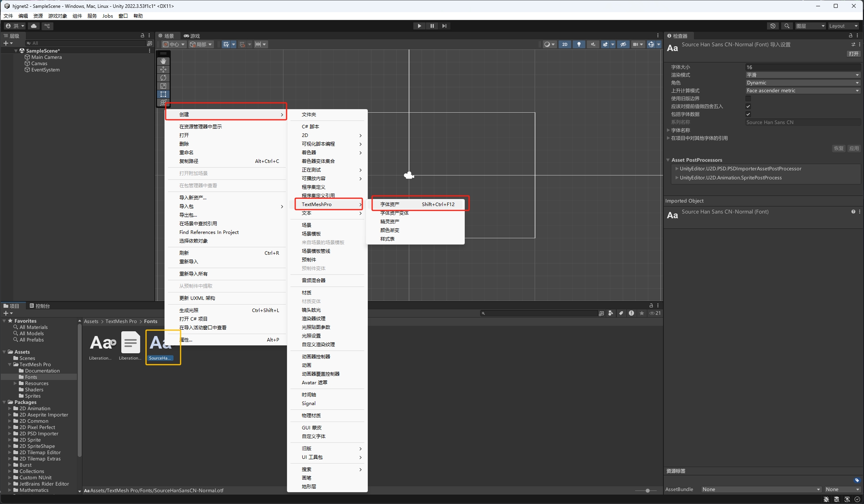Open the 组件 menu in menu bar

point(77,16)
